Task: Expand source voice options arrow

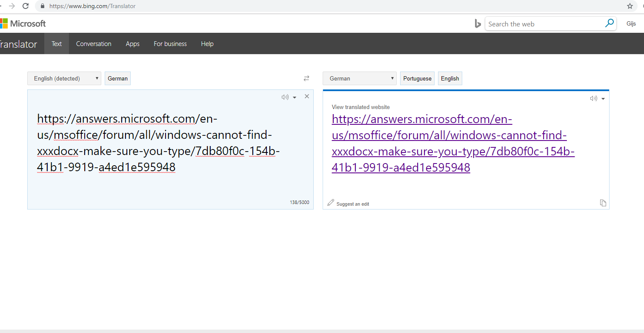Action: pos(295,98)
